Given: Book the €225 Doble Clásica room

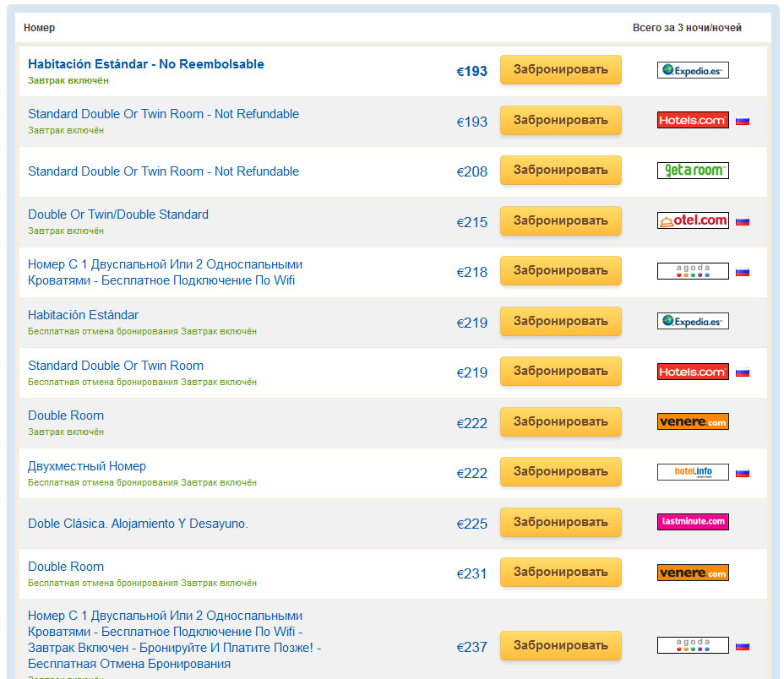Looking at the screenshot, I should pyautogui.click(x=560, y=523).
